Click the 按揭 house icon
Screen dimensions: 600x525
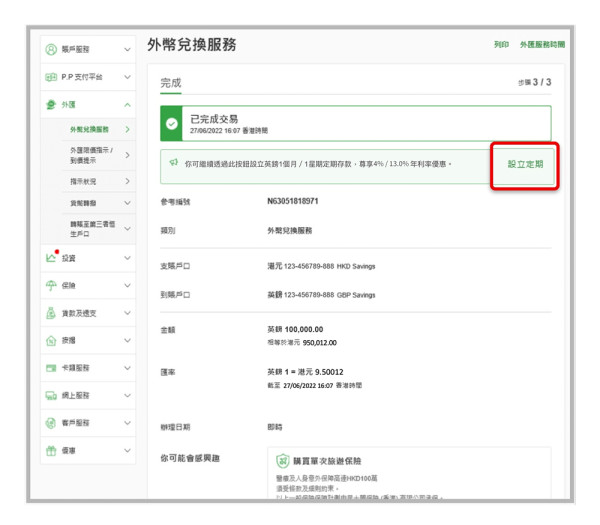tap(51, 341)
